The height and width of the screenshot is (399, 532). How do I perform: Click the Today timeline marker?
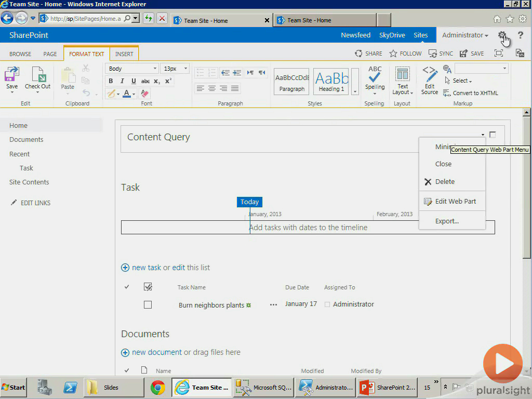(x=249, y=202)
